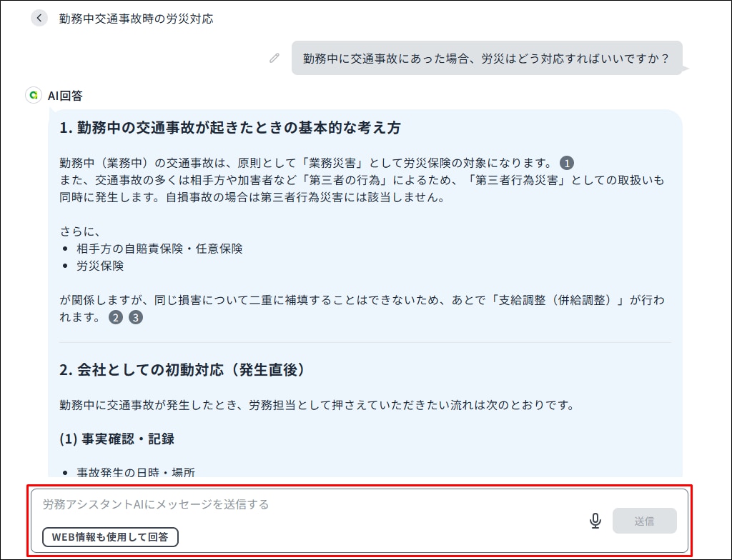
Task: Start voice input with the microphone icon
Action: 595,521
